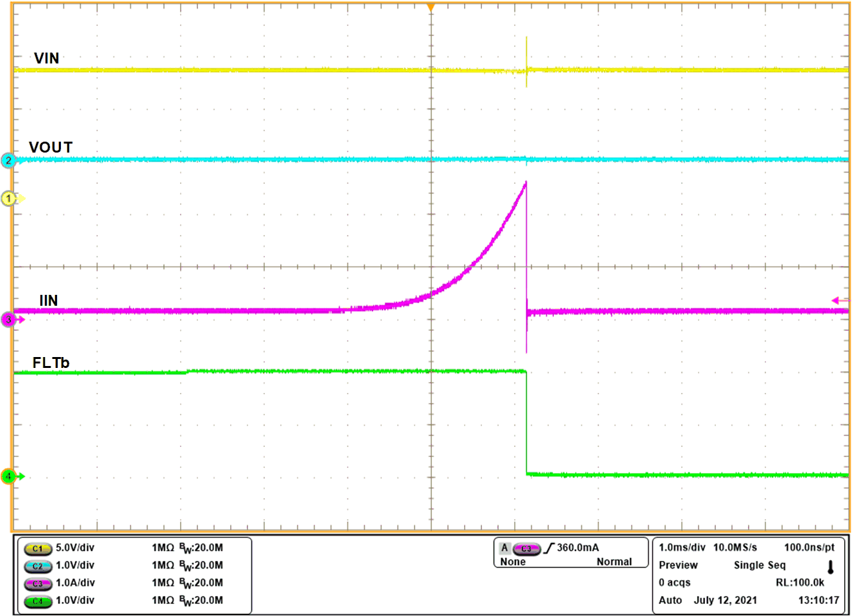Screen dimensions: 855x616
Task: Click the Single Seq mode text
Action: [x=760, y=565]
